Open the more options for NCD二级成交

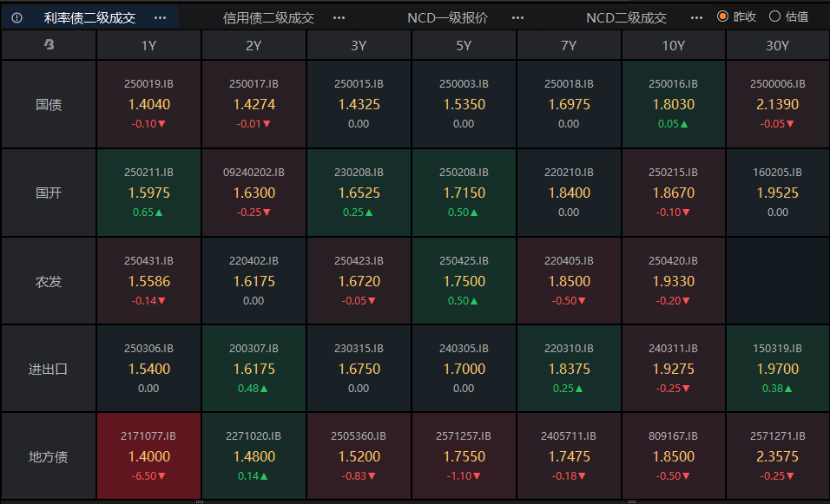tap(696, 18)
